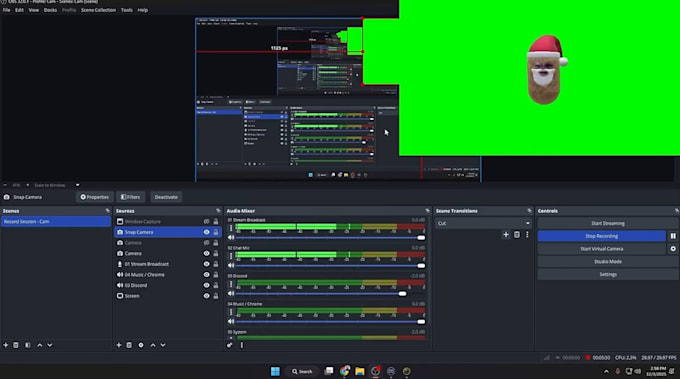This screenshot has height=379, width=680.
Task: Add a new scene in Scenes panel
Action: point(6,345)
